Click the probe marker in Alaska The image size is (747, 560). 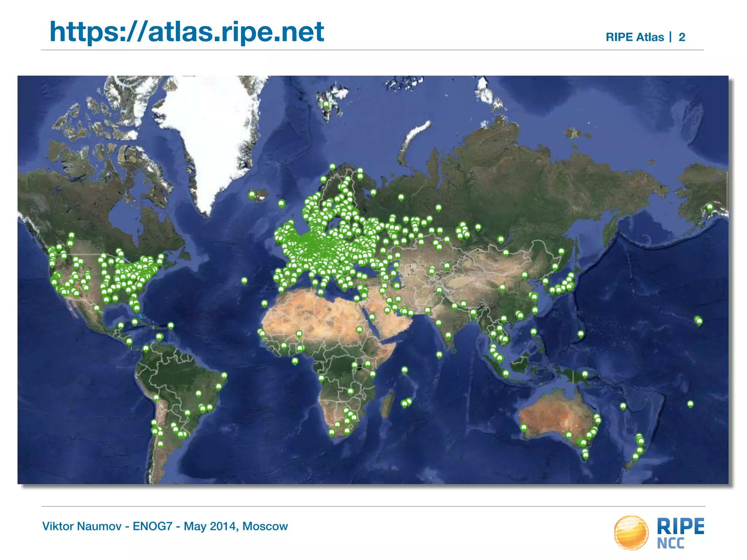[710, 207]
